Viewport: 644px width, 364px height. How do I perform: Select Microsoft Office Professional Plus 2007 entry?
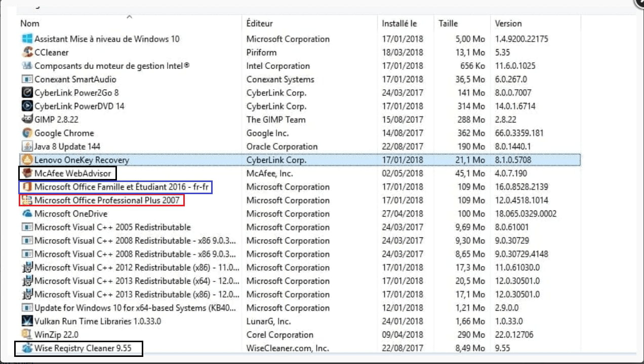(x=107, y=200)
